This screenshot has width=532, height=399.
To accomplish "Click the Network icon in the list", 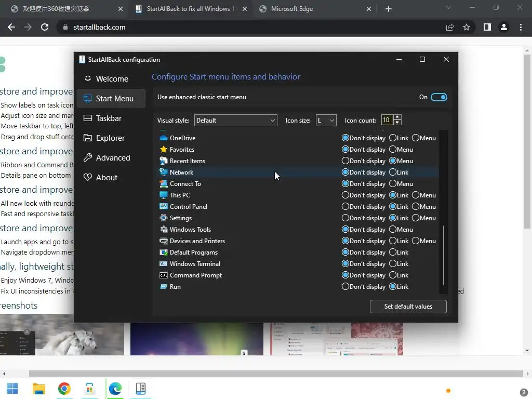I will pos(164,172).
